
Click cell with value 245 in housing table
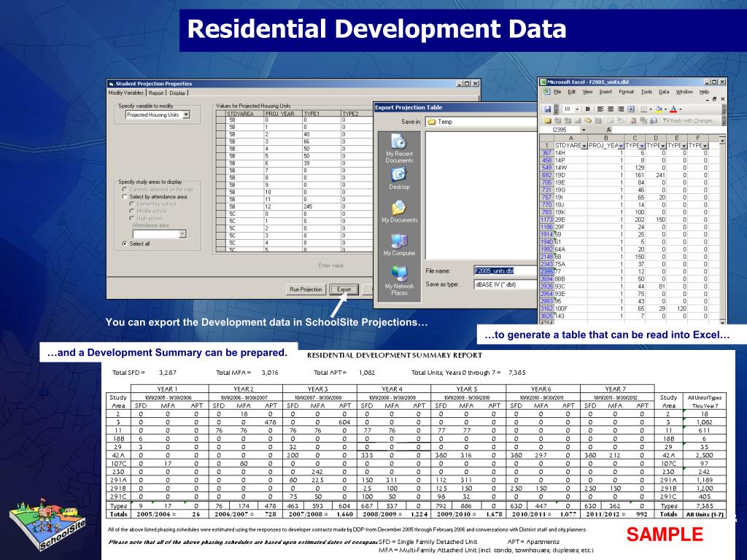pos(322,206)
